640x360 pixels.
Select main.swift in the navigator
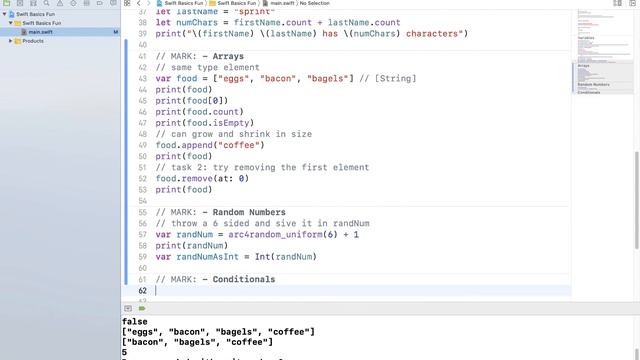tap(60, 32)
